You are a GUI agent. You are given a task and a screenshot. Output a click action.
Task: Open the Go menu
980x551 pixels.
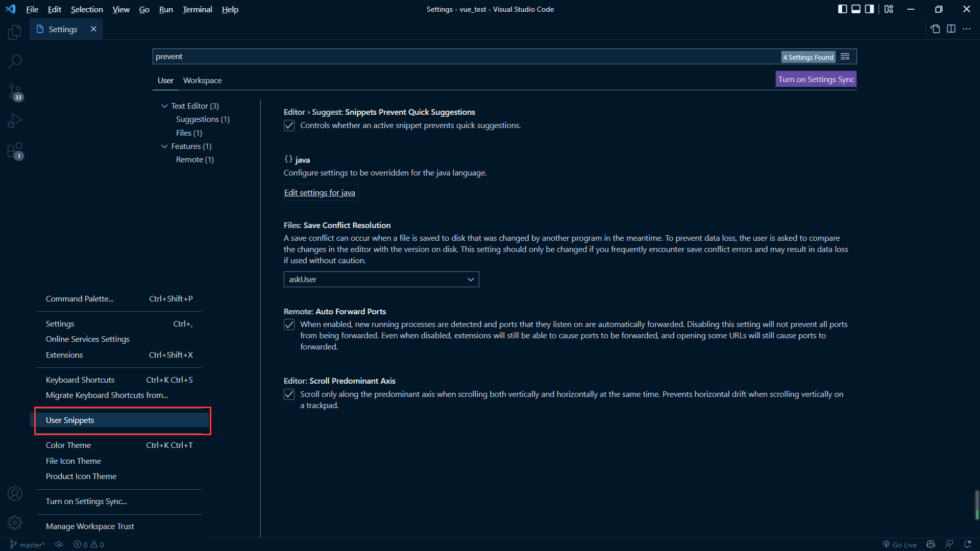tap(144, 9)
